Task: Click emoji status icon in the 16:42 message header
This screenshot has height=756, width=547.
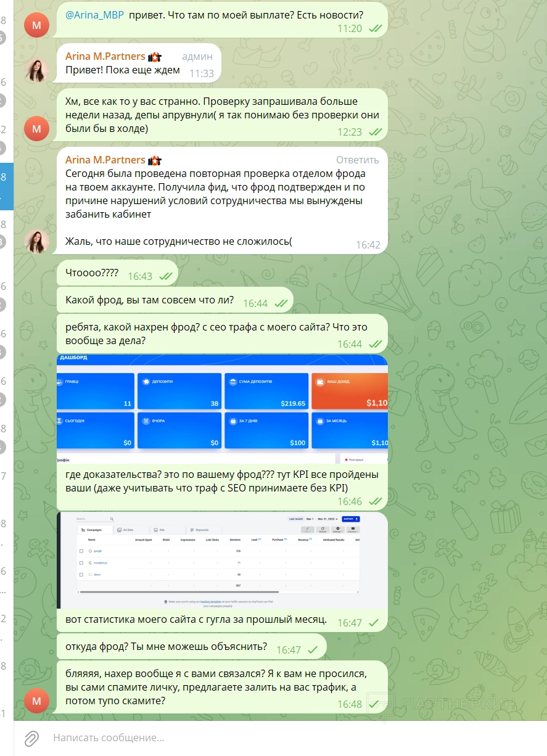Action: point(155,160)
